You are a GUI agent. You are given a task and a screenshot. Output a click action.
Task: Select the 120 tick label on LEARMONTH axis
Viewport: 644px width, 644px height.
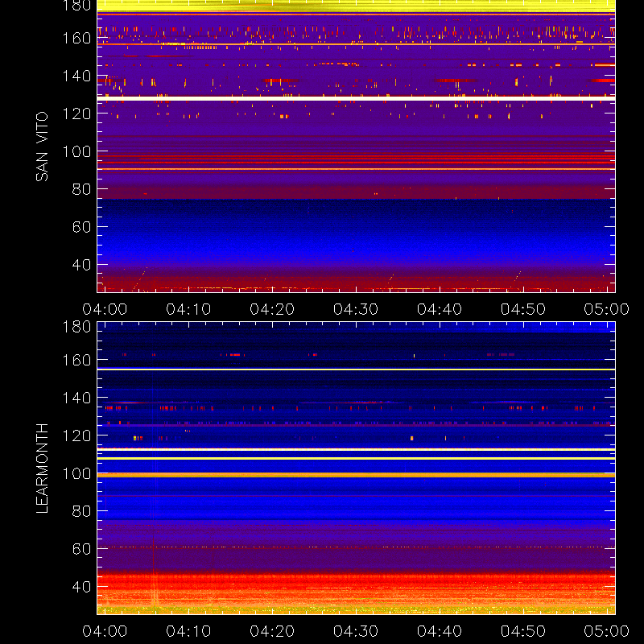click(76, 436)
